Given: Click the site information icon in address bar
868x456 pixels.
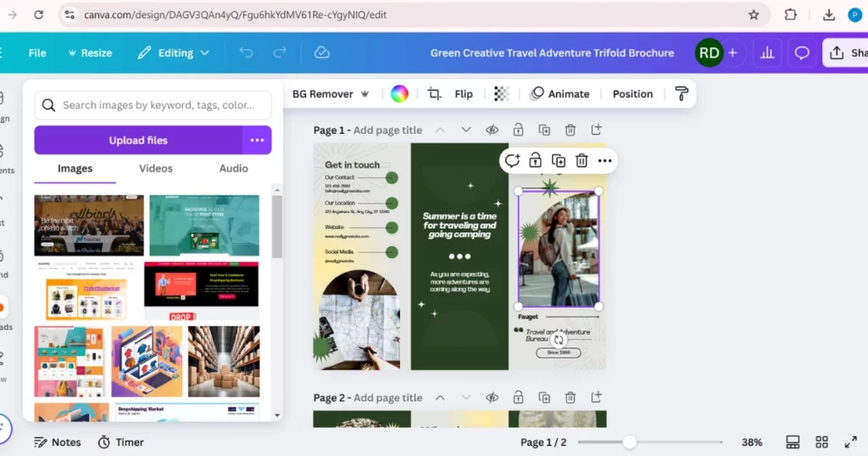Looking at the screenshot, I should [x=70, y=15].
